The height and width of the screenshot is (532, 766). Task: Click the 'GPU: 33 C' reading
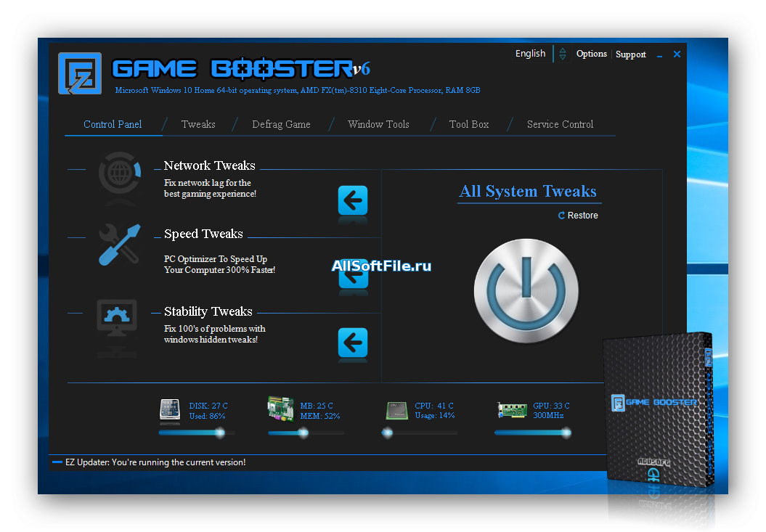coord(551,406)
